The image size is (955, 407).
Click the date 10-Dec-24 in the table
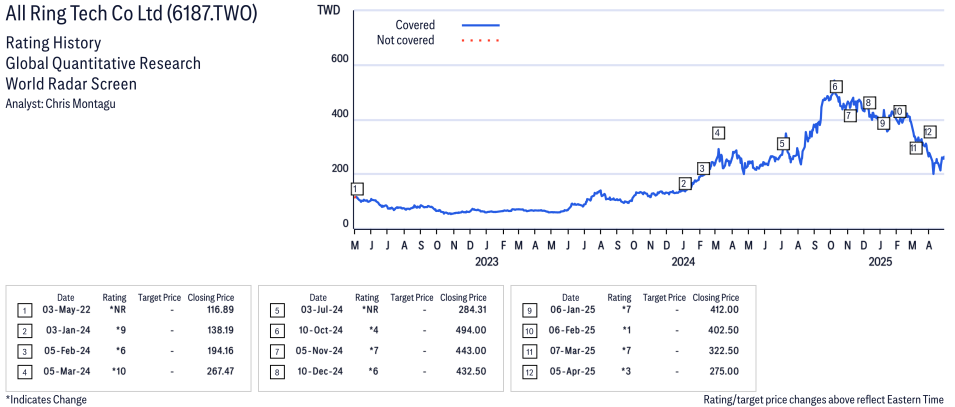pyautogui.click(x=318, y=370)
